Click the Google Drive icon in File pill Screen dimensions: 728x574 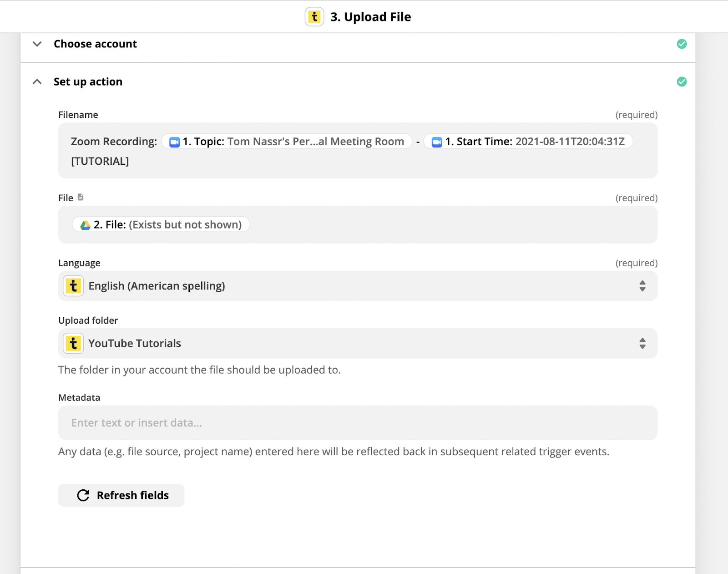(85, 225)
